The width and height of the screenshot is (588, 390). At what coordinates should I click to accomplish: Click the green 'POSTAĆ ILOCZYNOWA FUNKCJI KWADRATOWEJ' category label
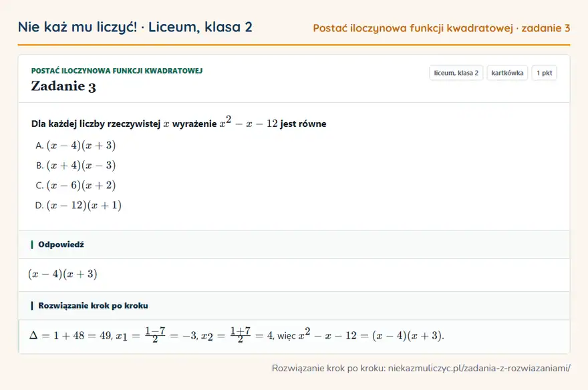coord(117,71)
